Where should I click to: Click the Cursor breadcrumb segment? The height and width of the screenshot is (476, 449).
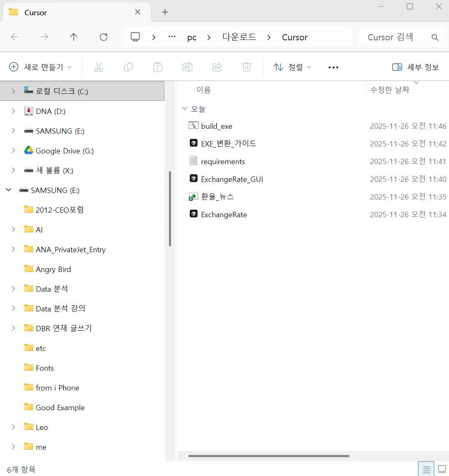point(294,37)
